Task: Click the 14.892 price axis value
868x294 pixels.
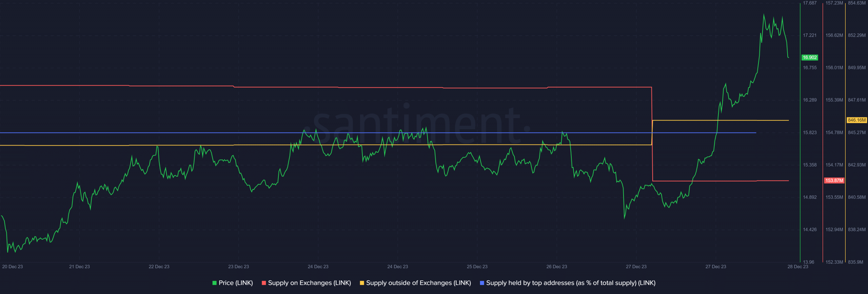Action: point(810,197)
